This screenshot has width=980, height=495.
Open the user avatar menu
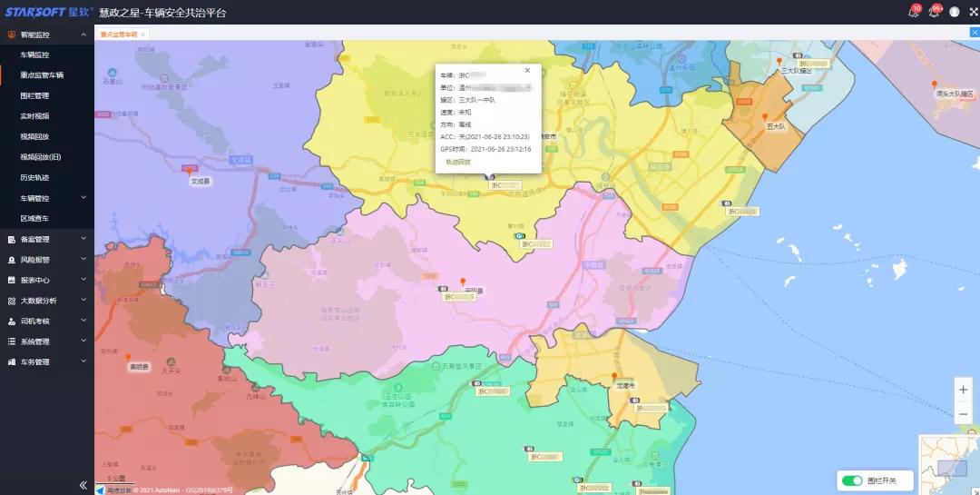[x=955, y=12]
